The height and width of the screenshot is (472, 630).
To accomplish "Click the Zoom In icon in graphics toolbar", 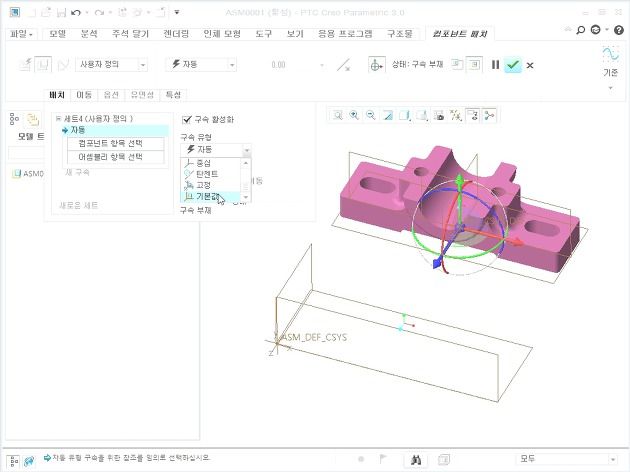I will point(354,116).
